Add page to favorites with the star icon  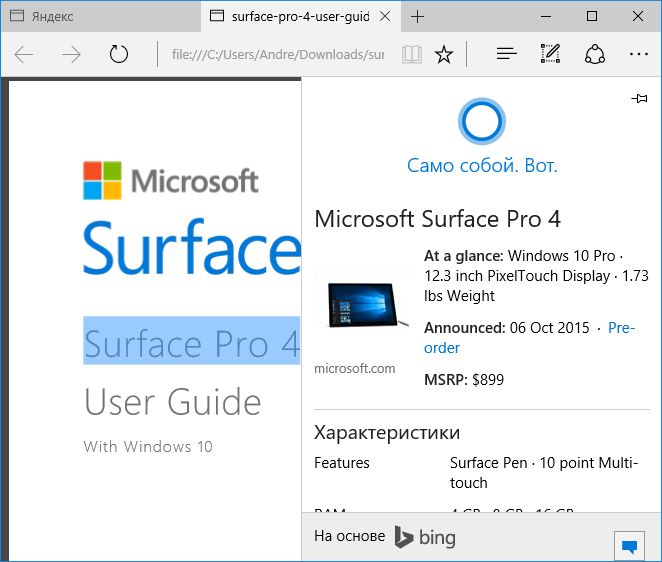tap(444, 55)
